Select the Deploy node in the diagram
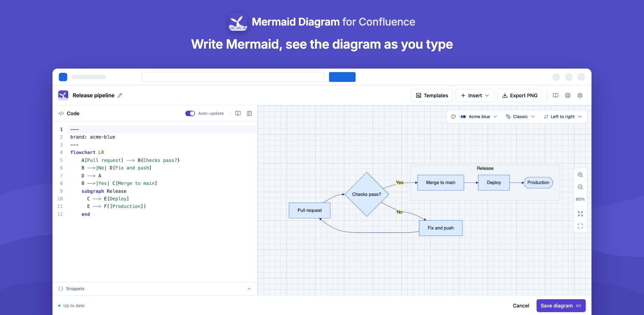 pyautogui.click(x=494, y=182)
